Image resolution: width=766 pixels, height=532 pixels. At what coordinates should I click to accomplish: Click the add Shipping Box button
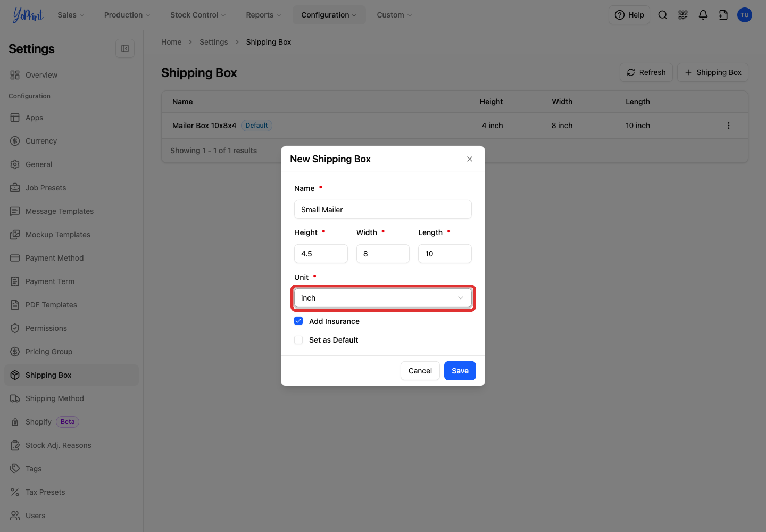(x=713, y=72)
